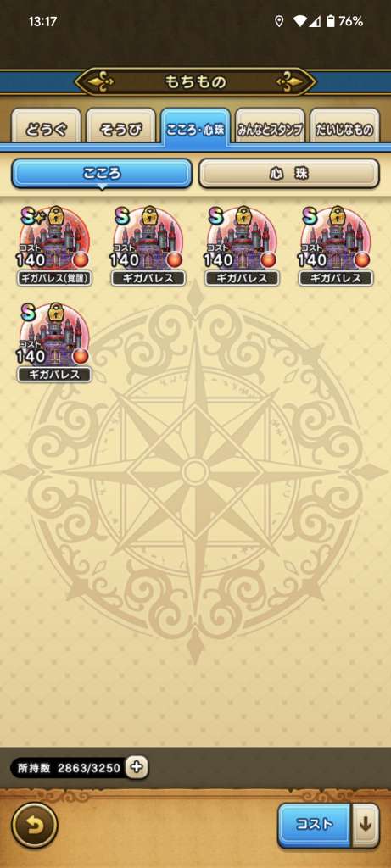Open the そうび tab

coord(120,127)
